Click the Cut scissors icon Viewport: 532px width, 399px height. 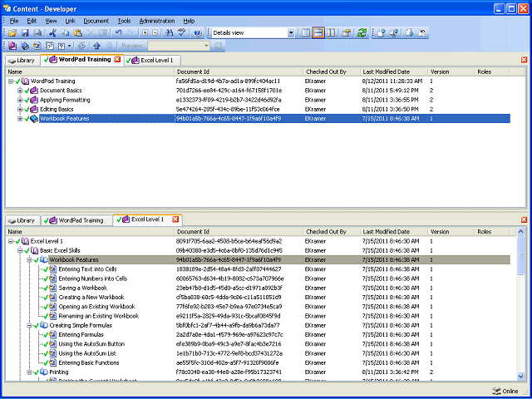point(52,33)
